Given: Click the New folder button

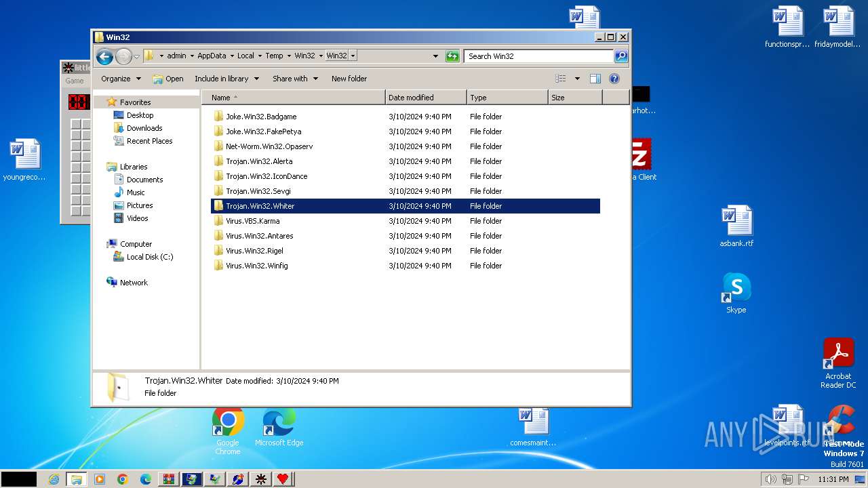Looking at the screenshot, I should pos(349,79).
